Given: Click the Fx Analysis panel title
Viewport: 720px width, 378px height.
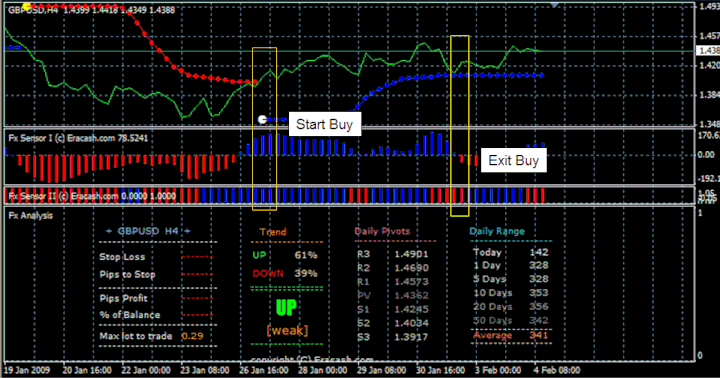Looking at the screenshot, I should click(30, 215).
